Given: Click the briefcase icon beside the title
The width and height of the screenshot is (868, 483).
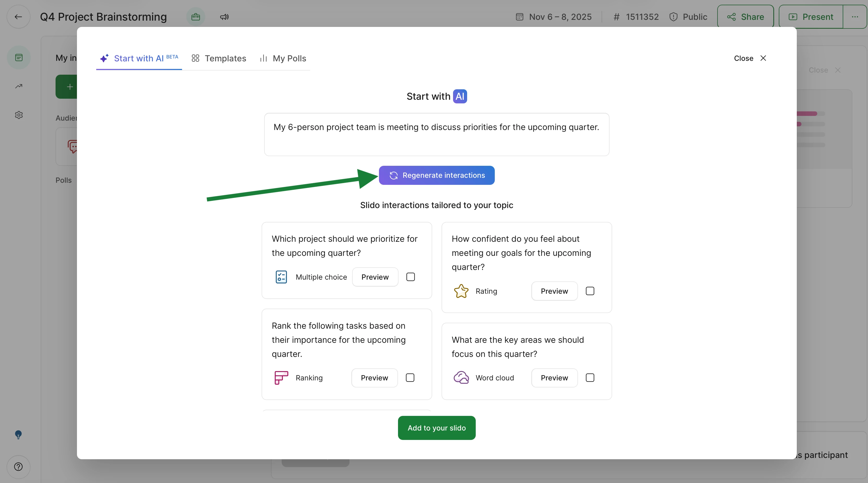Looking at the screenshot, I should coord(195,16).
